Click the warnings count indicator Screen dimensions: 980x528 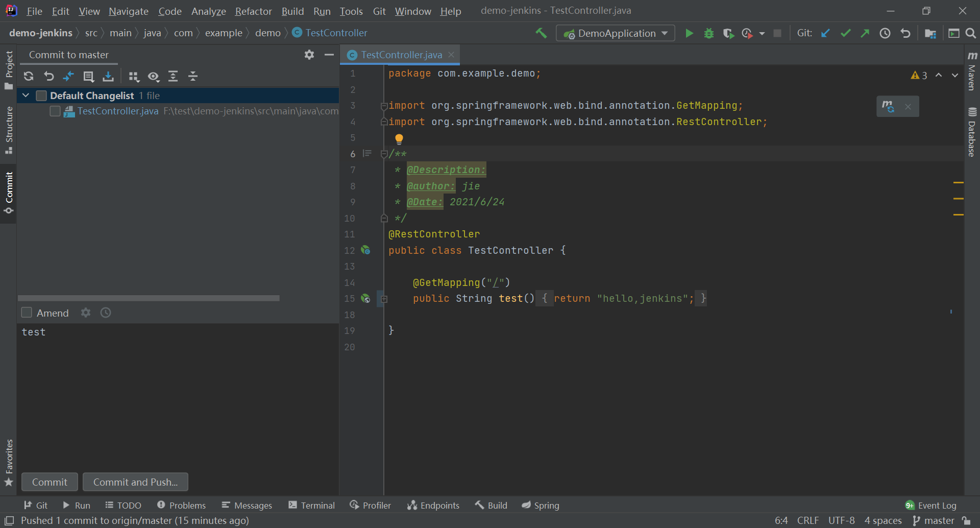click(919, 75)
